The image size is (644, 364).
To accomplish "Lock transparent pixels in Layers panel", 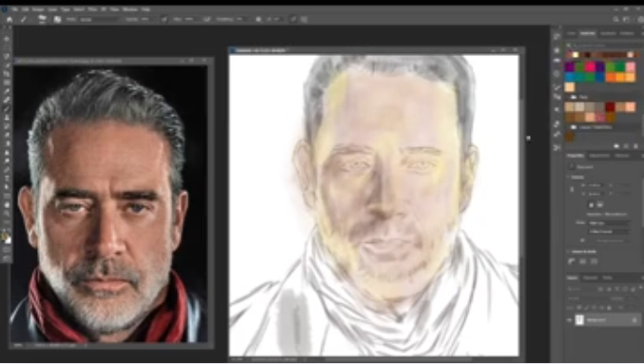I will (580, 308).
